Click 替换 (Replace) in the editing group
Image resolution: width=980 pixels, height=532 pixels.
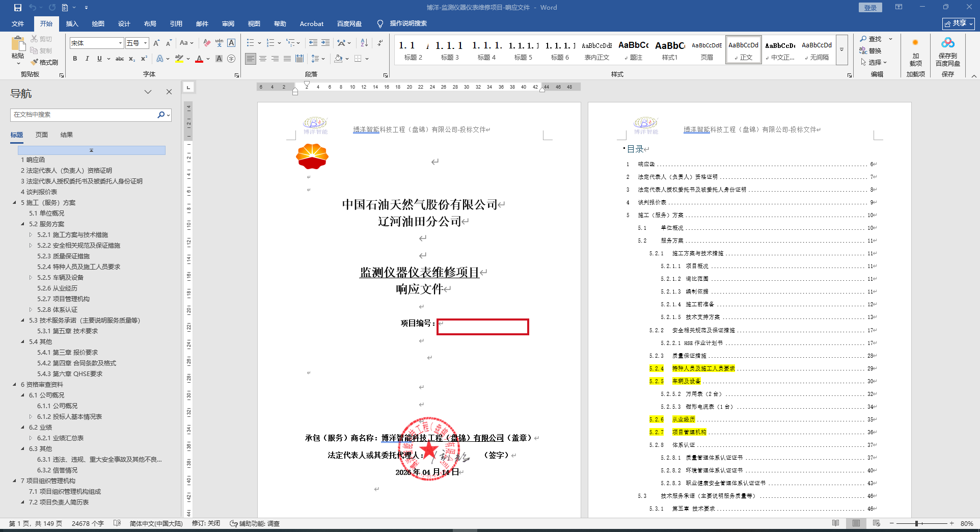870,50
